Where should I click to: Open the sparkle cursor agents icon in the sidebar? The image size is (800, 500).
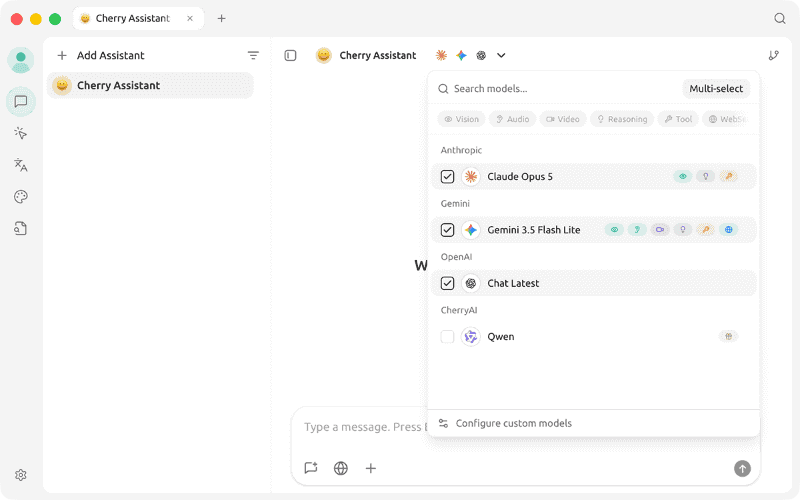pyautogui.click(x=20, y=133)
